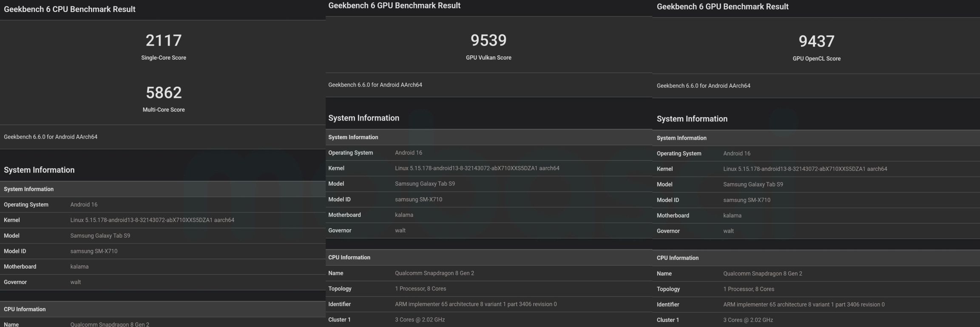The height and width of the screenshot is (327, 980).
Task: Select the 5862 multi-core score value
Action: pyautogui.click(x=164, y=92)
